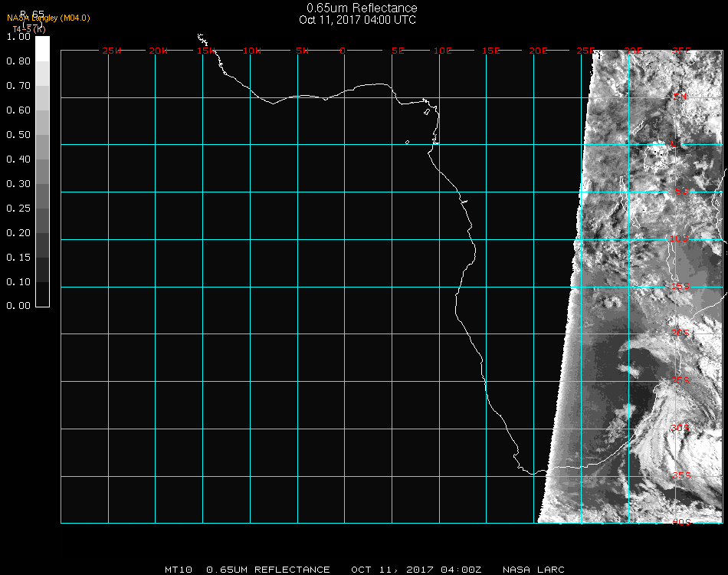
Task: Click the 0.65um Reflectance title text
Action: tap(362, 8)
